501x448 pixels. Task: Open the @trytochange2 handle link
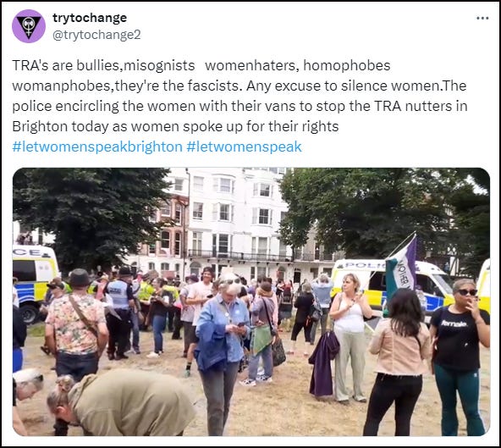pos(96,35)
